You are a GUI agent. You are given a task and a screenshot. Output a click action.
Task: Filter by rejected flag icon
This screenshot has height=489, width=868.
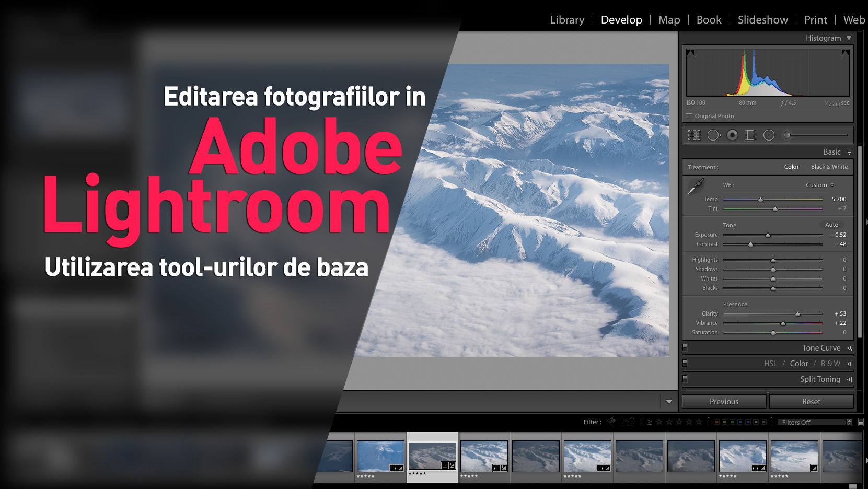point(631,422)
